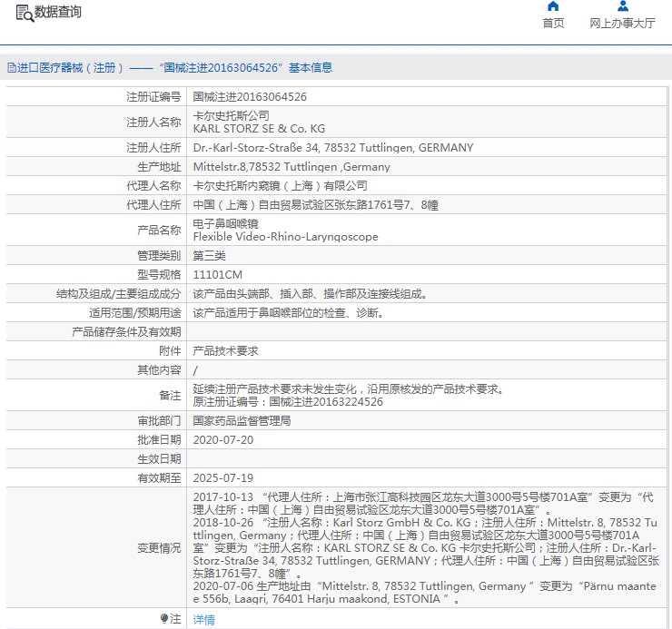The width and height of the screenshot is (672, 629).
Task: Click the 管理类别 label
Action: (159, 256)
